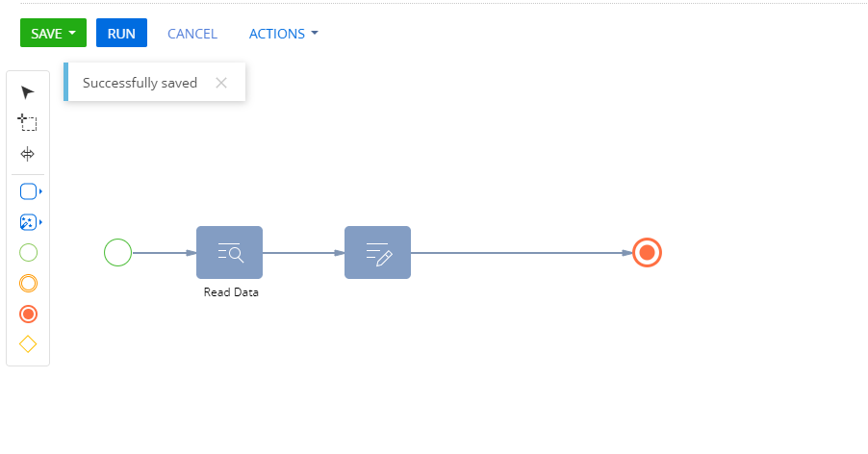Expand the user task element submenu arrow
This screenshot has height=454, width=868.
[x=41, y=191]
